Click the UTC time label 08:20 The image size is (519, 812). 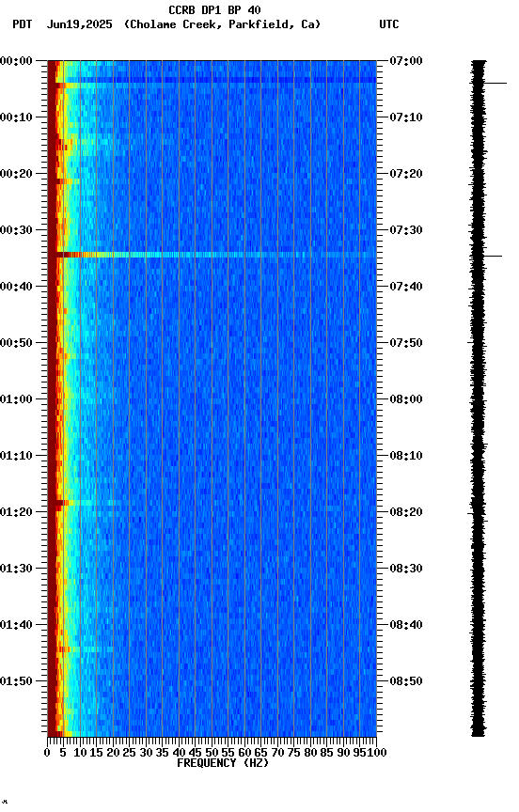406,513
